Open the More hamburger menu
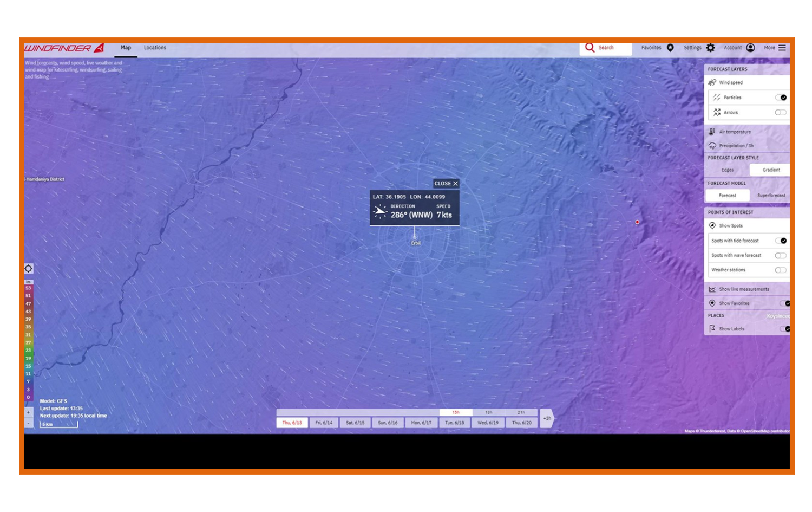 coord(782,48)
